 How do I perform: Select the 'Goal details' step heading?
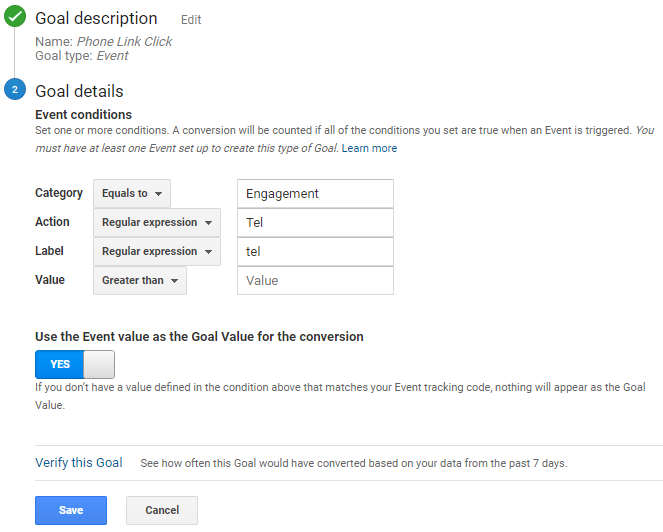[79, 91]
